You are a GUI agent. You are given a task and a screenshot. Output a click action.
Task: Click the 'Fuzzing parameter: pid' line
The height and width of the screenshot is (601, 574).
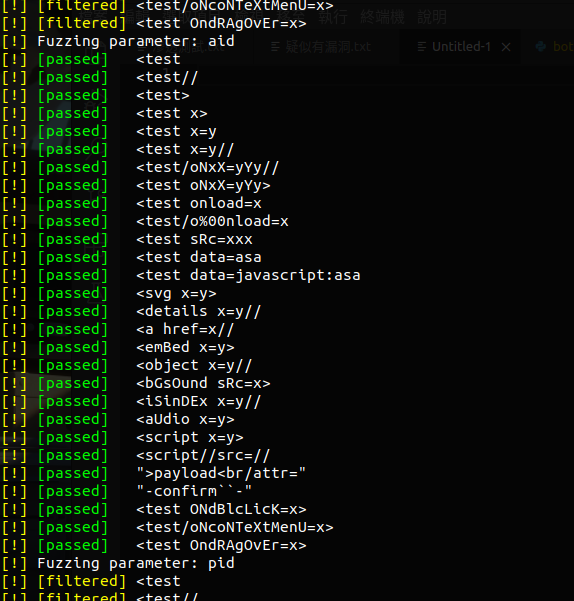click(136, 563)
